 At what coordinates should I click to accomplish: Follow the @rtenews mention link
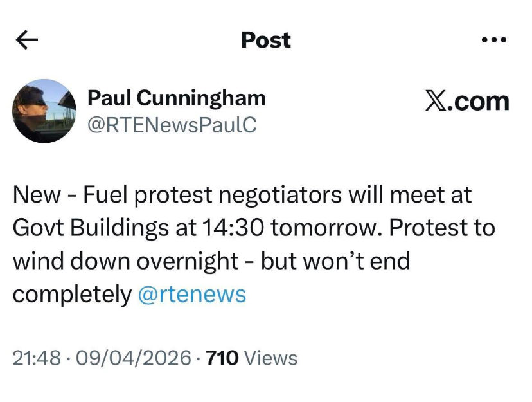tap(191, 294)
